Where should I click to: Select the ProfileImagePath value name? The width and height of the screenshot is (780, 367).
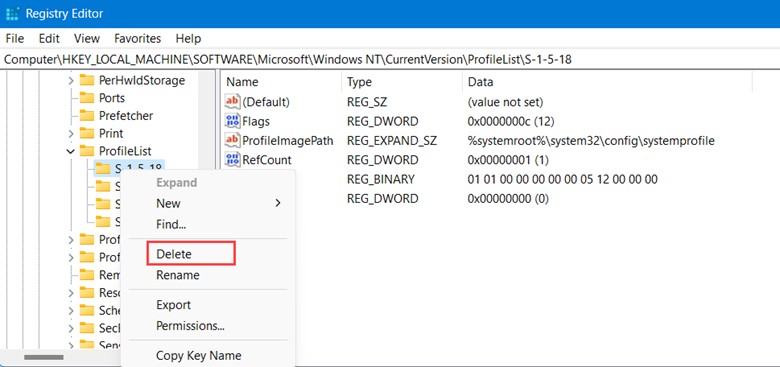click(x=288, y=140)
